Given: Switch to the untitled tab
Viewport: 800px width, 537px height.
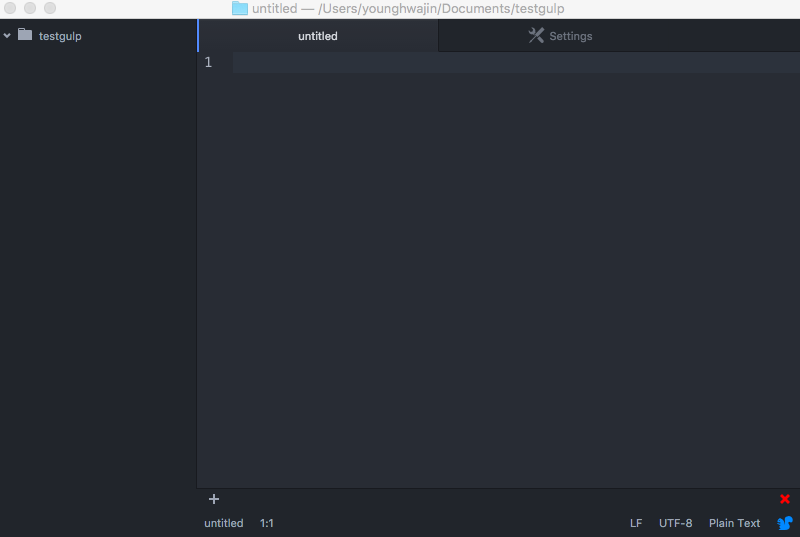Looking at the screenshot, I should coord(318,36).
